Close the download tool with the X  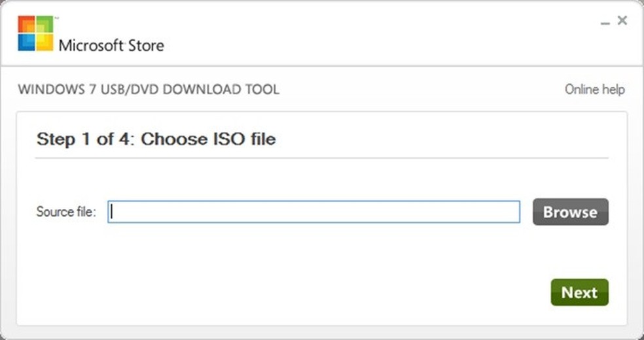pos(622,20)
